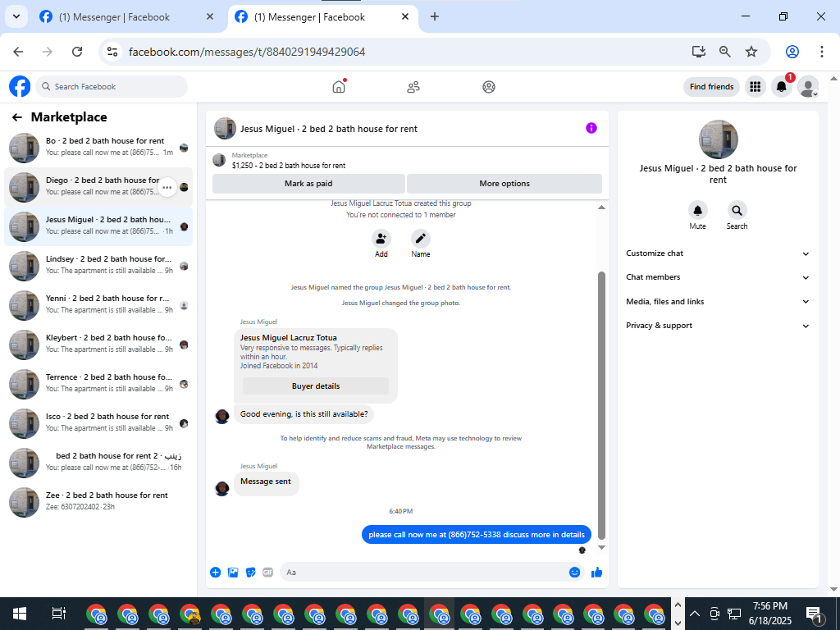Bookmark this page with the star

coord(751,52)
